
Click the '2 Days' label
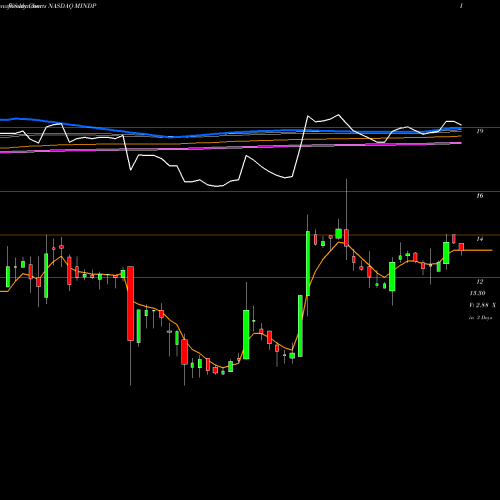click(484, 318)
